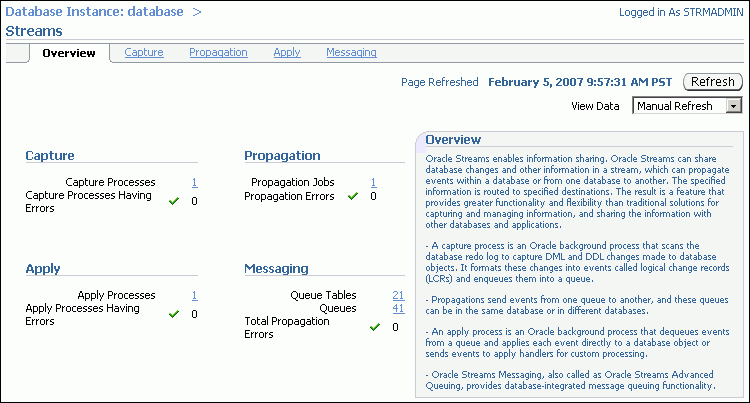Open the Queues count 41 link
The height and width of the screenshot is (403, 750).
point(398,308)
